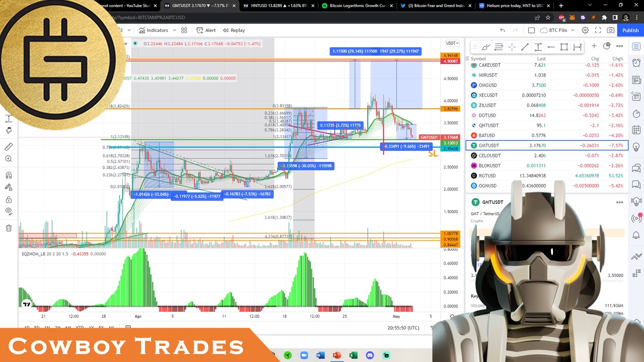Open indicator templates grid icon
644x362 pixels.
(184, 30)
